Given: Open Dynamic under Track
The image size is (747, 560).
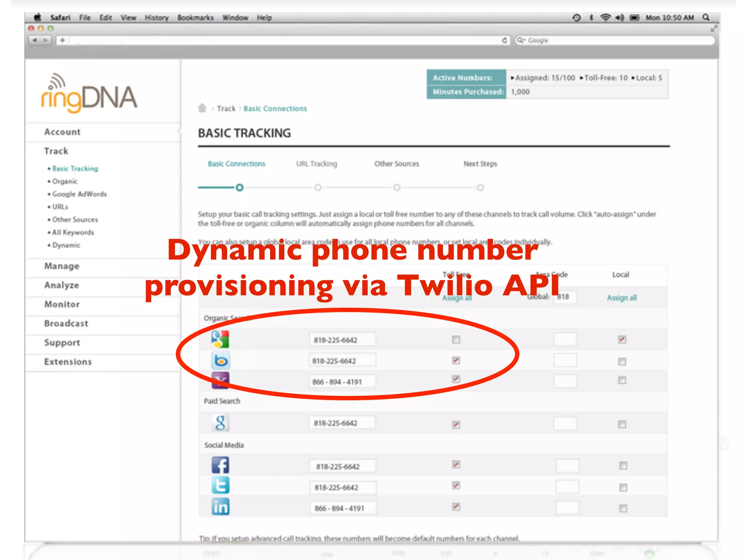Looking at the screenshot, I should (66, 245).
